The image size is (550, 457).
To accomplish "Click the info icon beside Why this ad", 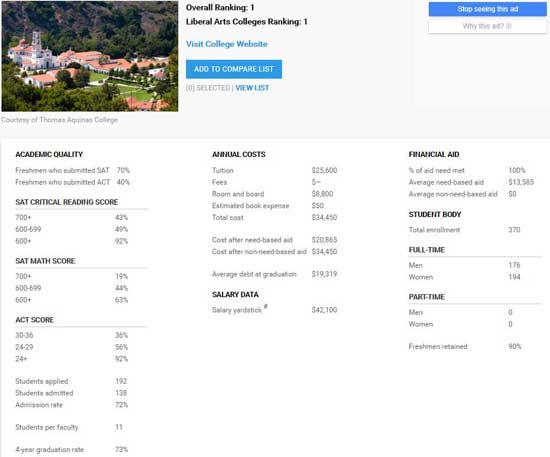I will coord(509,26).
